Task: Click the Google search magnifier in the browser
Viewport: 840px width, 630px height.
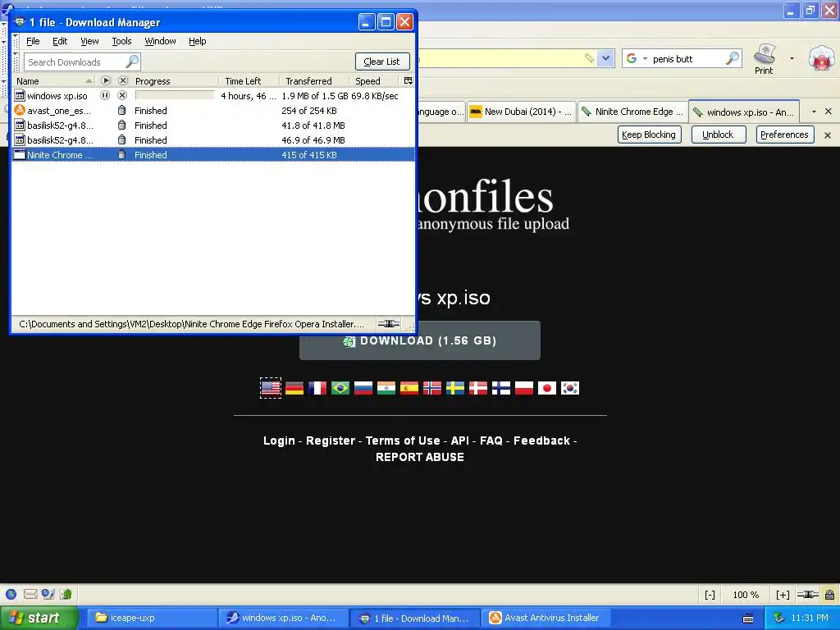Action: pos(733,58)
